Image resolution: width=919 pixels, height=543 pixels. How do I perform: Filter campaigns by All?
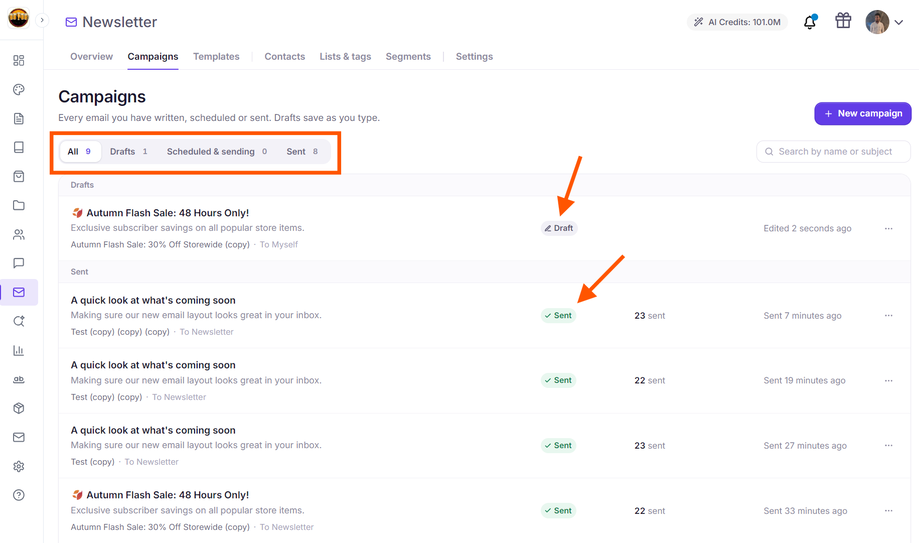coord(80,151)
